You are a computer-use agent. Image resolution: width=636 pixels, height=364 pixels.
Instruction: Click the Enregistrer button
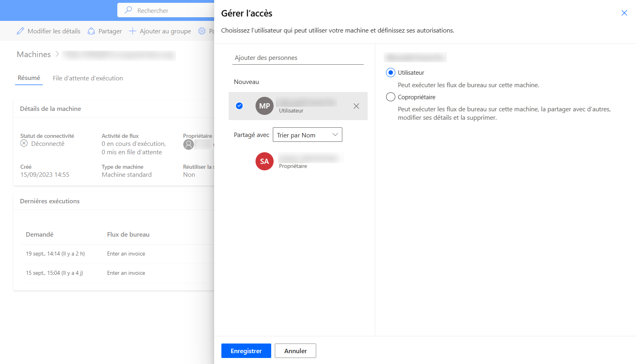[x=246, y=351]
